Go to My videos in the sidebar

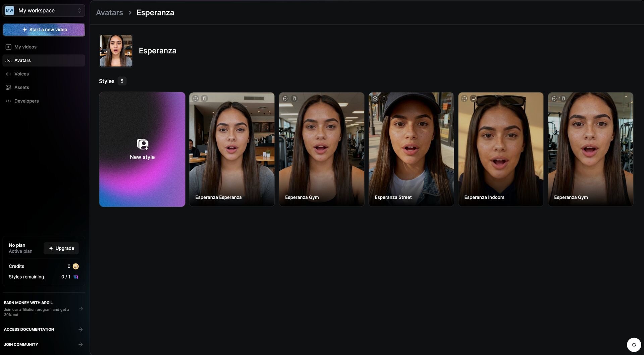coord(25,47)
